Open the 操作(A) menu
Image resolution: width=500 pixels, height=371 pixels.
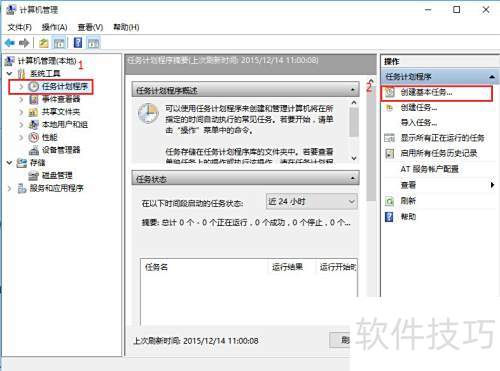pyautogui.click(x=54, y=27)
